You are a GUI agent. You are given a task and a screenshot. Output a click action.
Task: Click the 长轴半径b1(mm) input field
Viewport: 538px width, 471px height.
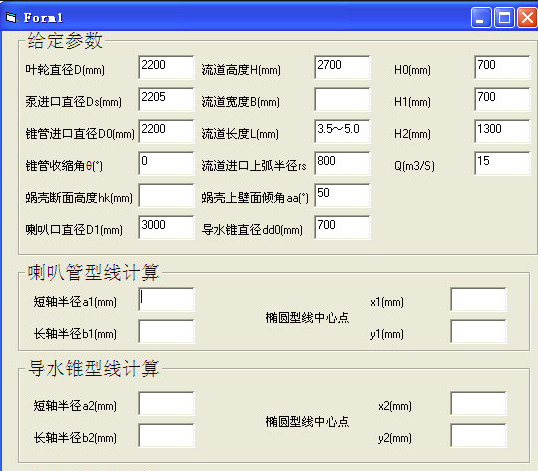pos(166,331)
